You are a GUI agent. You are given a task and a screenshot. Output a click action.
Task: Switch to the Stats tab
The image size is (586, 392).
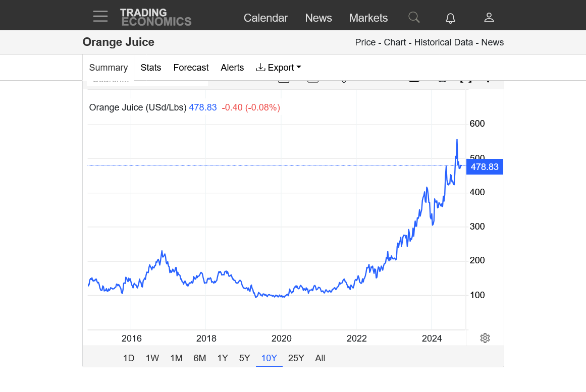(x=151, y=68)
